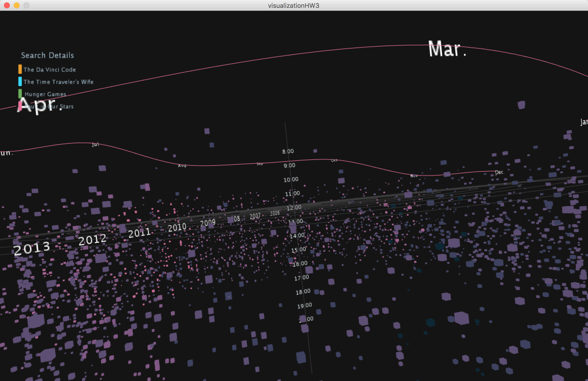
Task: Click the orange Da Vinci Code swatch
Action: [x=20, y=69]
